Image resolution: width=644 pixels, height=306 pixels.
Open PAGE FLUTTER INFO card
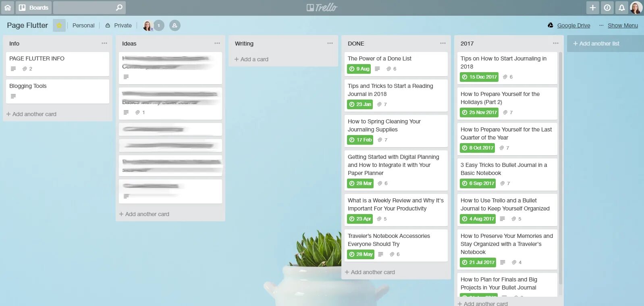point(58,64)
